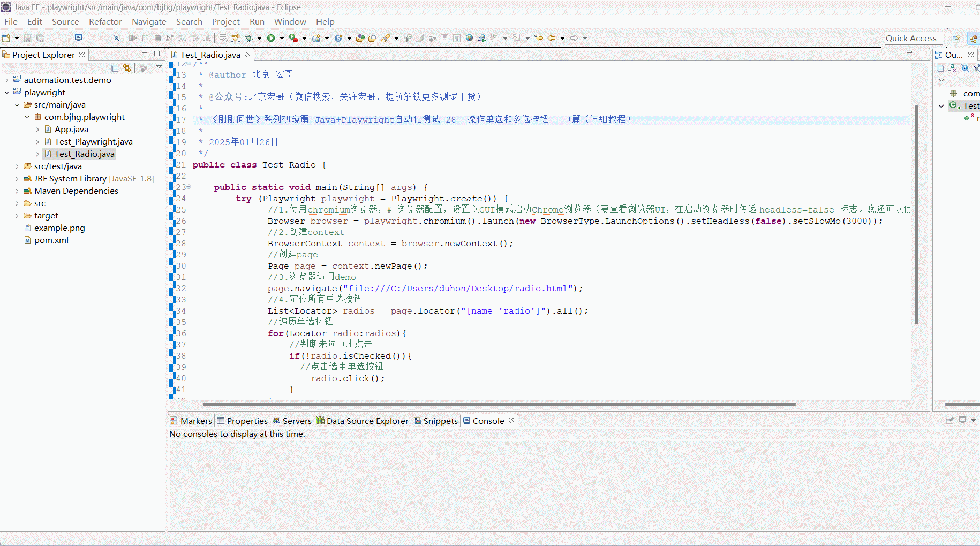
Task: Click the Toggle Mark Occurrences icon
Action: click(420, 38)
